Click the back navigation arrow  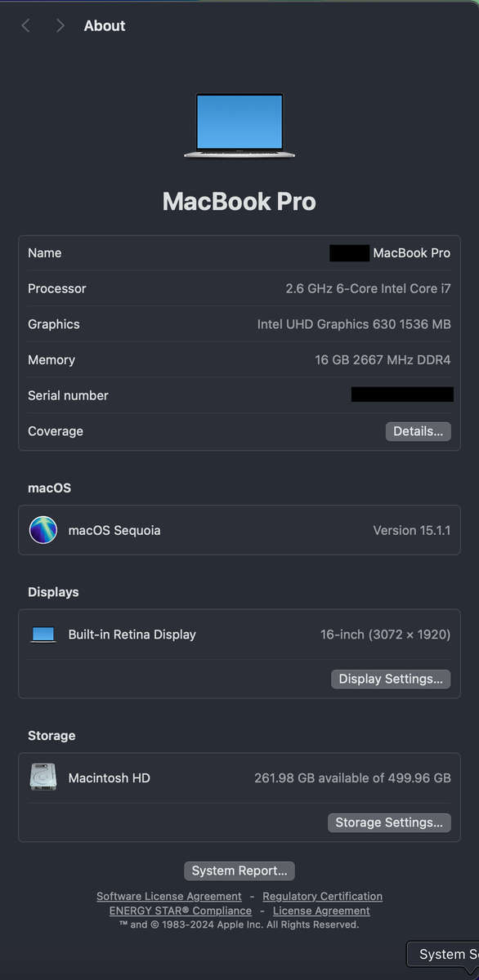pyautogui.click(x=25, y=25)
